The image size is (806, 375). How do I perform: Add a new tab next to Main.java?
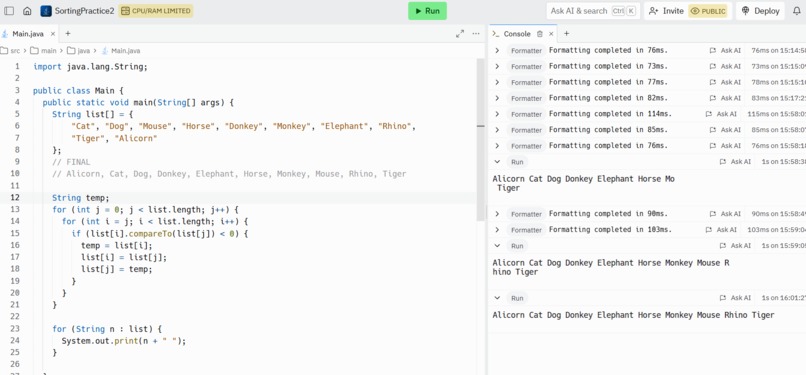[68, 34]
